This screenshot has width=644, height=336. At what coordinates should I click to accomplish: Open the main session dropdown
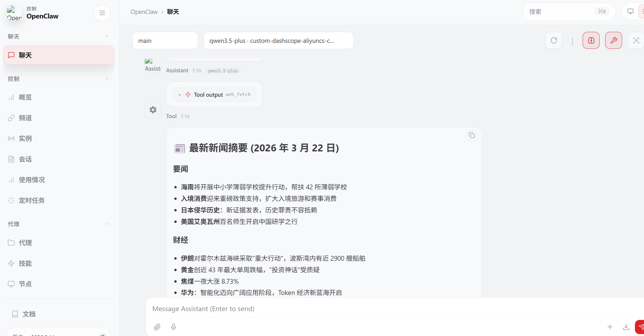[165, 40]
